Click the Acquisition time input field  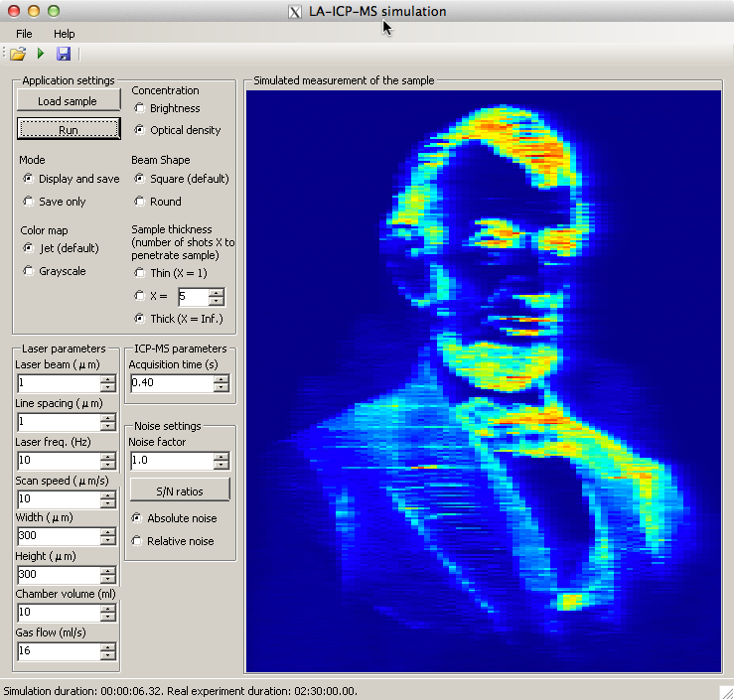[172, 383]
